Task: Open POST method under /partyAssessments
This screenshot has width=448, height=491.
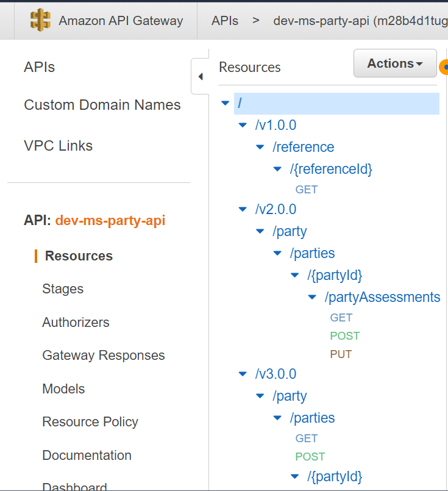Action: pyautogui.click(x=344, y=336)
